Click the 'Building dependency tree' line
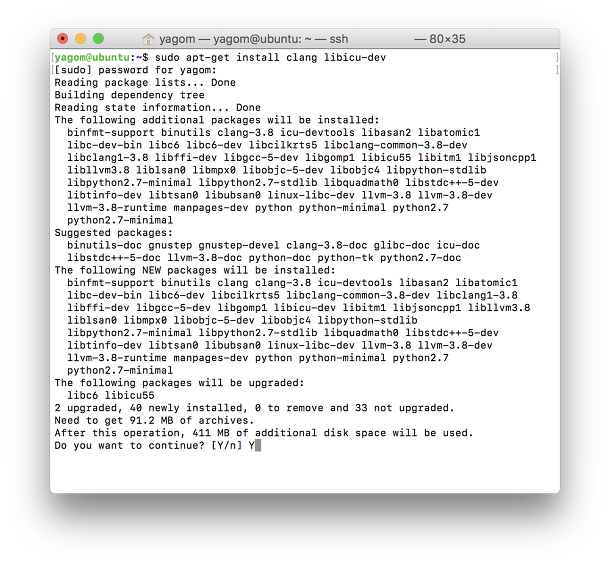Screen dimensions: 610x565 [x=130, y=95]
